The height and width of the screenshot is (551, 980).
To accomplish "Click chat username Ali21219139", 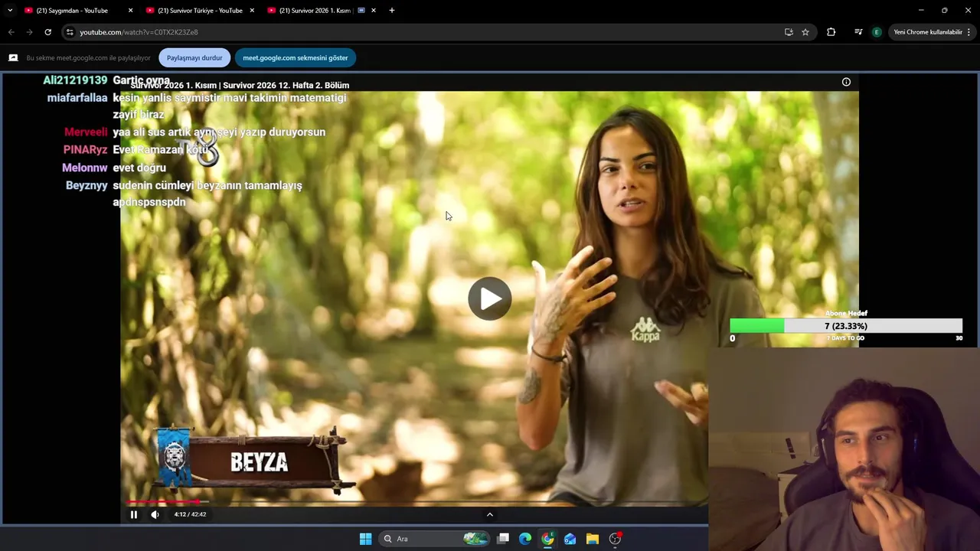I will coord(75,80).
